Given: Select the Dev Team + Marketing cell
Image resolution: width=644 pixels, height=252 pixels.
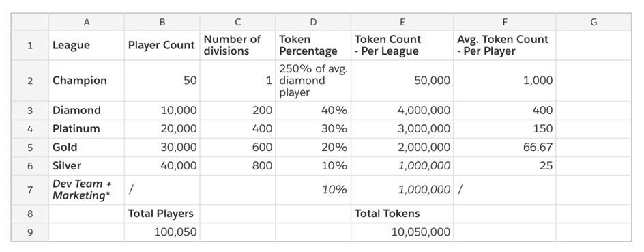Looking at the screenshot, I should click(x=87, y=190).
